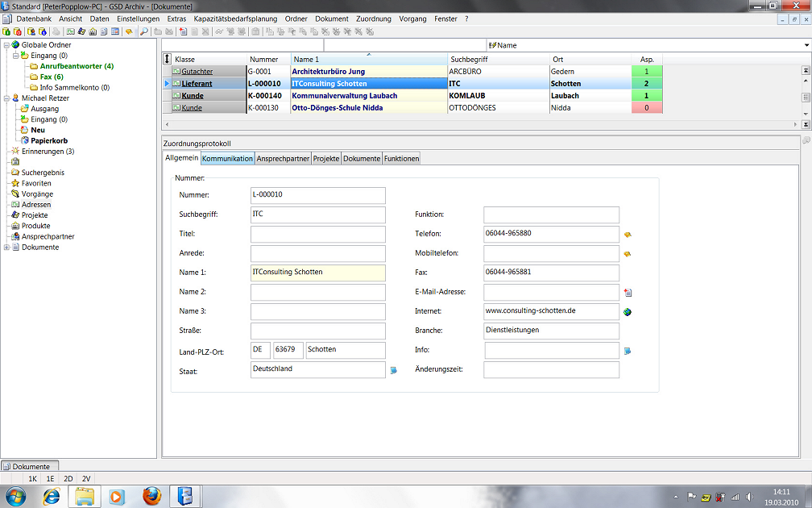
Task: Open the Funktionen tab
Action: pos(401,159)
